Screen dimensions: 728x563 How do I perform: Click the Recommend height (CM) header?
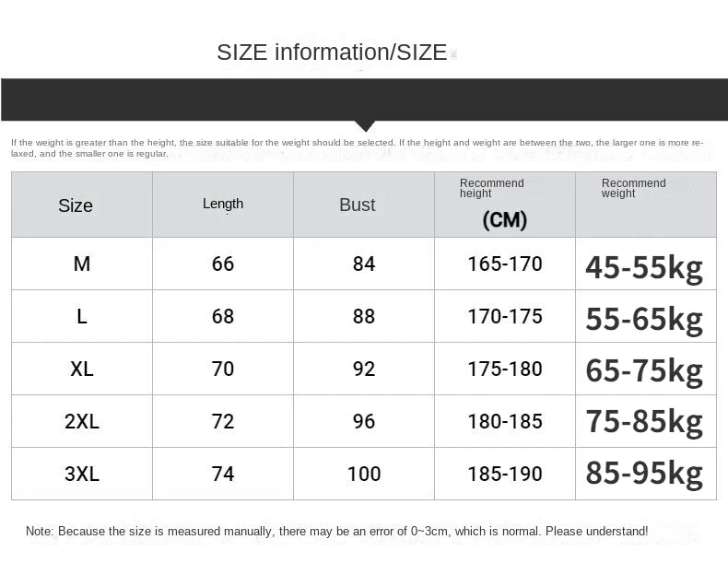[x=504, y=204]
